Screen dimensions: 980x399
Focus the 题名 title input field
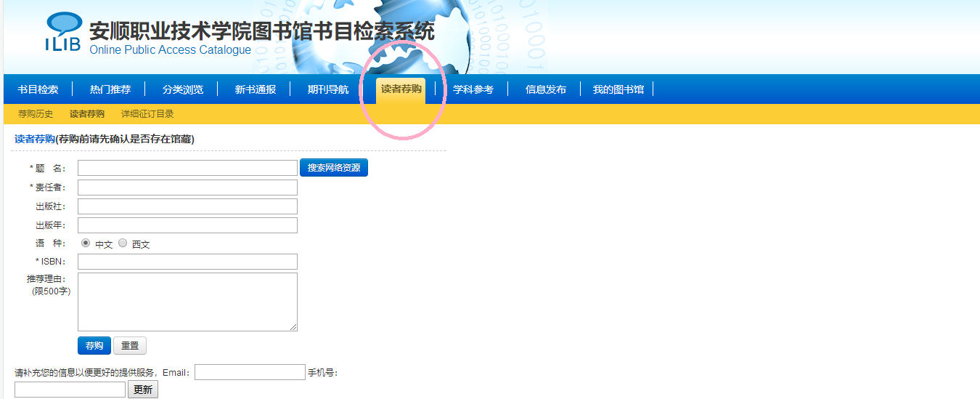[187, 168]
